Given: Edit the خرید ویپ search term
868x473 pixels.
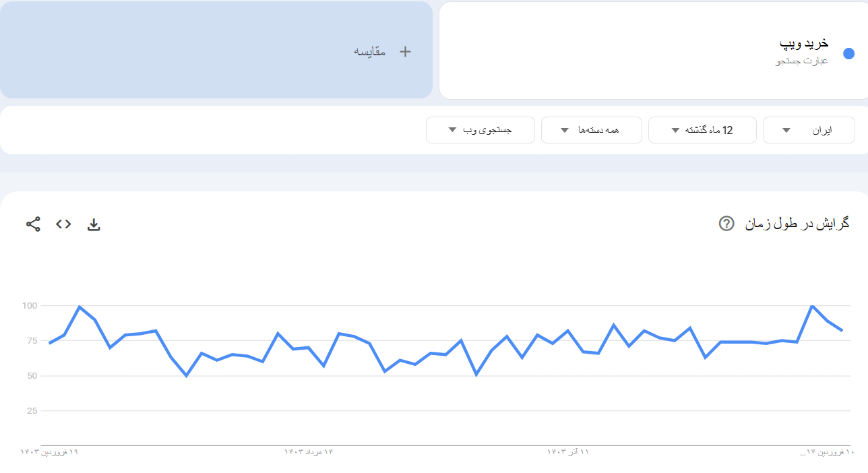Looking at the screenshot, I should (x=804, y=44).
